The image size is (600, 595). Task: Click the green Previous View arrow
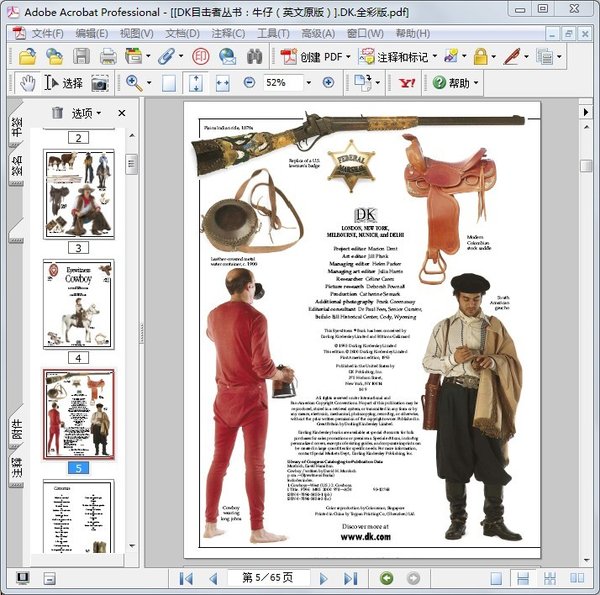[386, 578]
